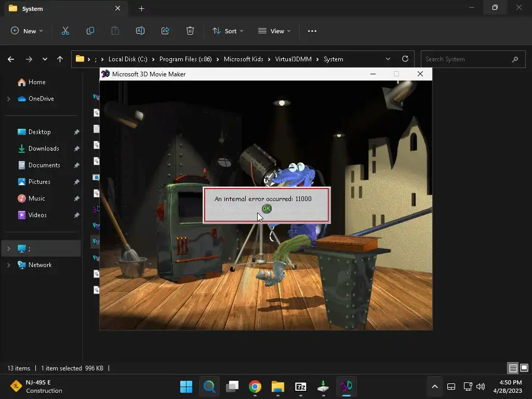Click the Search System input field
The width and height of the screenshot is (532, 399).
465,59
